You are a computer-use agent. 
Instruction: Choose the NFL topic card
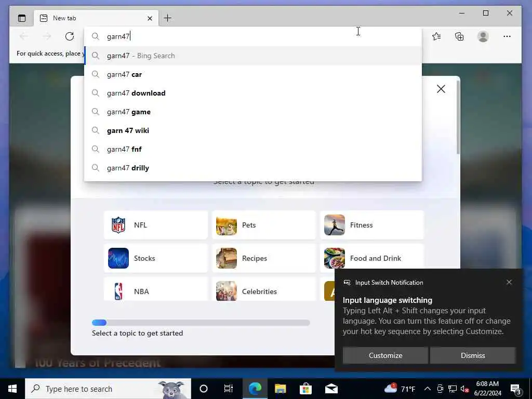point(156,225)
